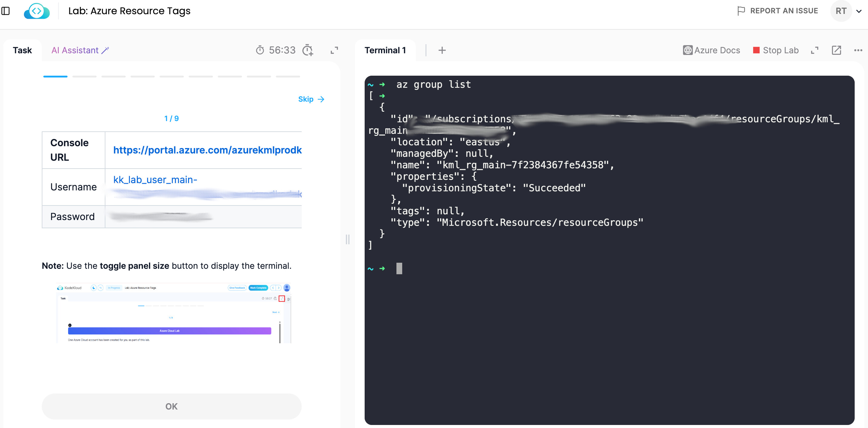The height and width of the screenshot is (428, 868).
Task: Click the Stop Lab button
Action: pyautogui.click(x=776, y=50)
